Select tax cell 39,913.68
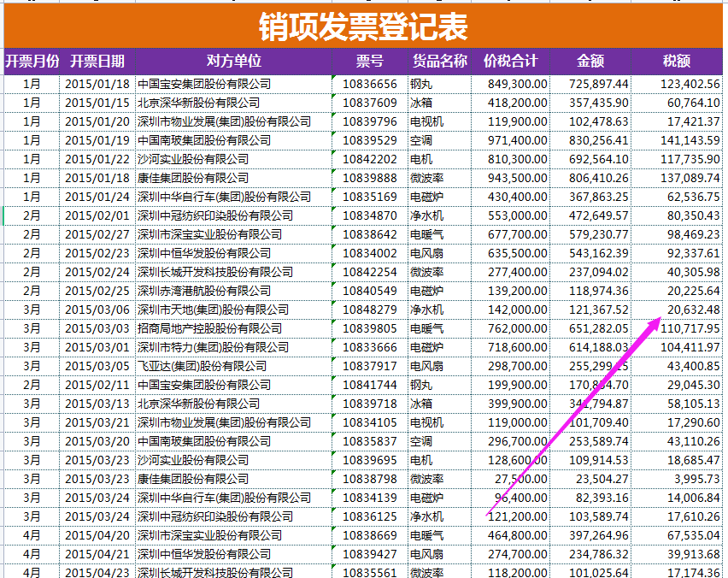 677,554
